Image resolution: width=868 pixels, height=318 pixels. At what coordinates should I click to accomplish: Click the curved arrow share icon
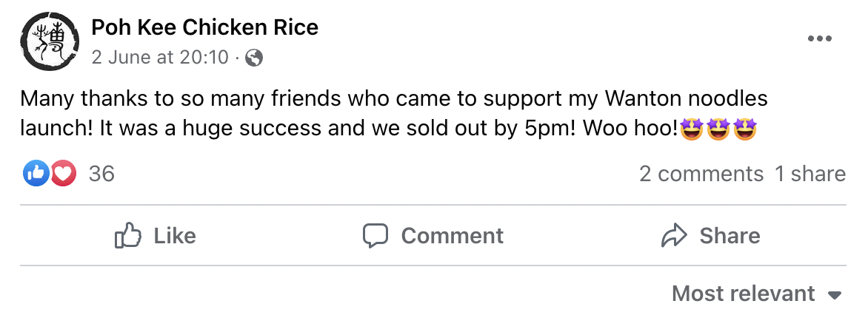[674, 236]
